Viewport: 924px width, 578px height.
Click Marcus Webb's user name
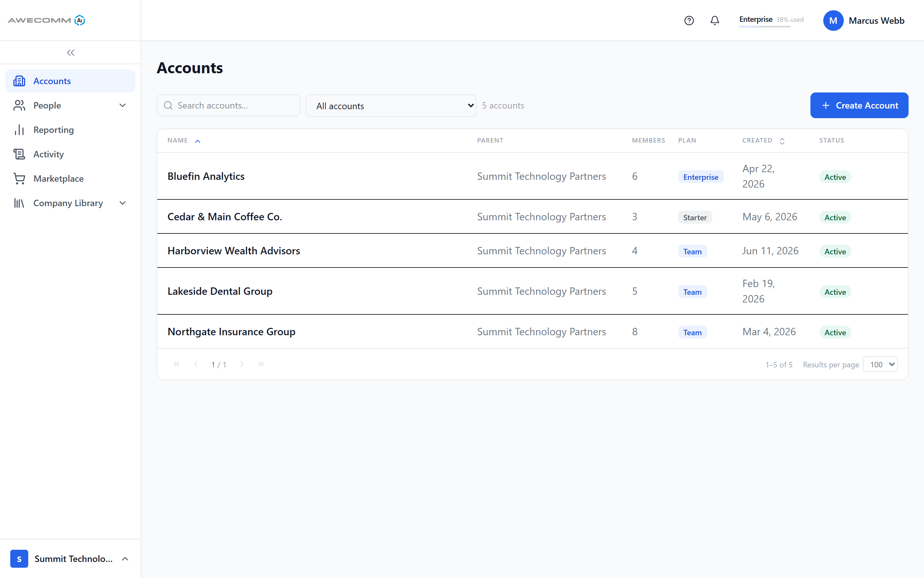(876, 21)
